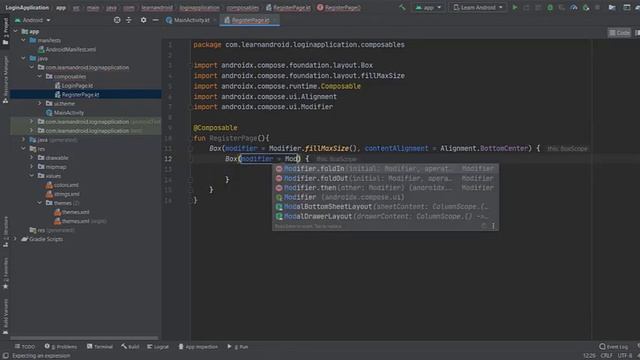Open the Resource Manager side tab
Viewport: 640px width, 360px height.
(x=5, y=80)
